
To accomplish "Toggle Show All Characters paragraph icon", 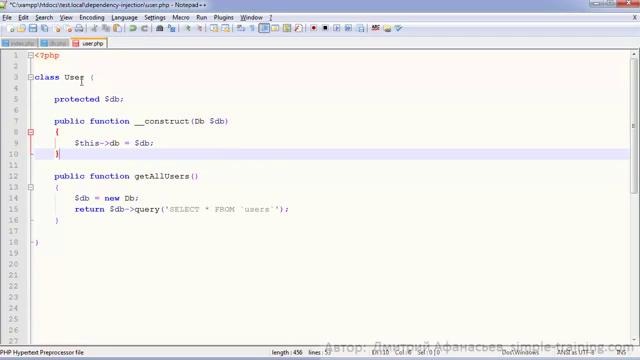I will 252,28.
